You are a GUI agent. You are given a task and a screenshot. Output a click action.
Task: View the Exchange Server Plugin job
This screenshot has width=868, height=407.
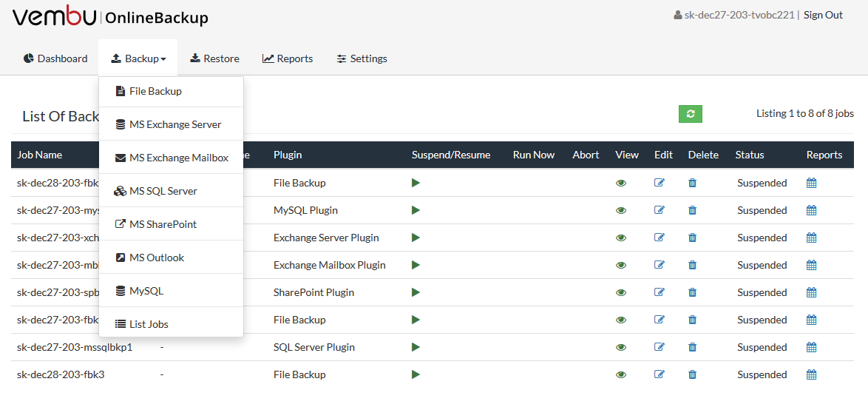[x=621, y=238]
